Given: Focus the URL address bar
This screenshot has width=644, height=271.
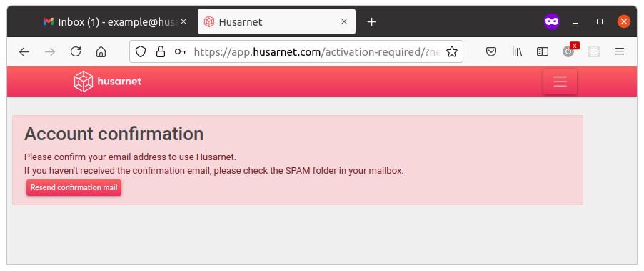Looking at the screenshot, I should [317, 51].
